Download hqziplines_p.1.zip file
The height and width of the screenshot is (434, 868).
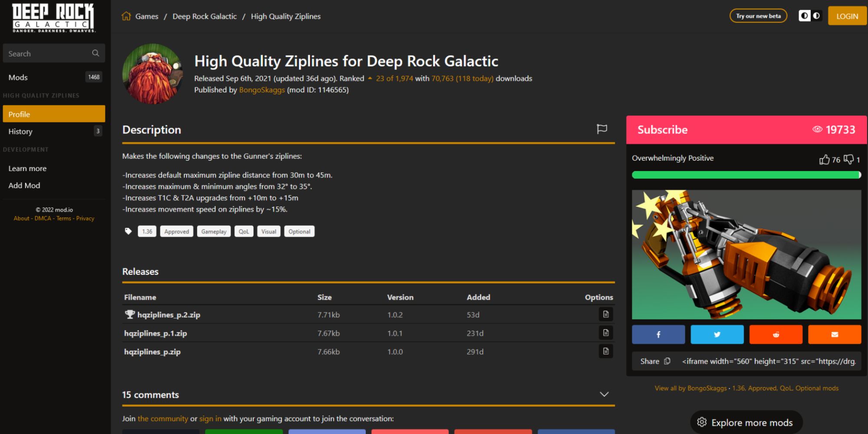(x=155, y=333)
